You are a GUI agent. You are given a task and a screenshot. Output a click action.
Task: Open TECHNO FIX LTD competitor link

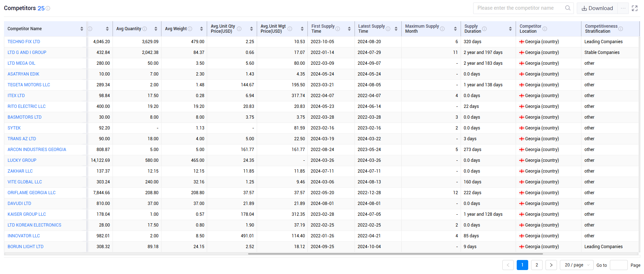pos(24,42)
